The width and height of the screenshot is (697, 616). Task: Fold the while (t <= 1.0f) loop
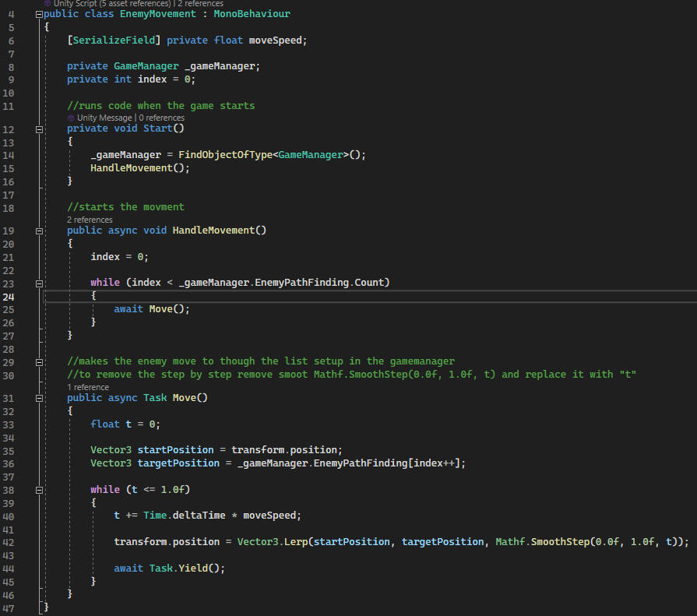pos(39,490)
